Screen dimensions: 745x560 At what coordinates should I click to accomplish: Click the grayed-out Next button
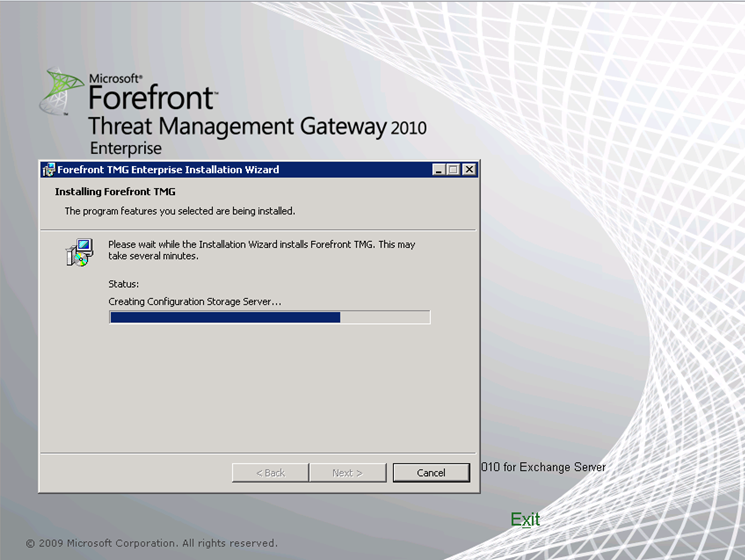pyautogui.click(x=347, y=473)
